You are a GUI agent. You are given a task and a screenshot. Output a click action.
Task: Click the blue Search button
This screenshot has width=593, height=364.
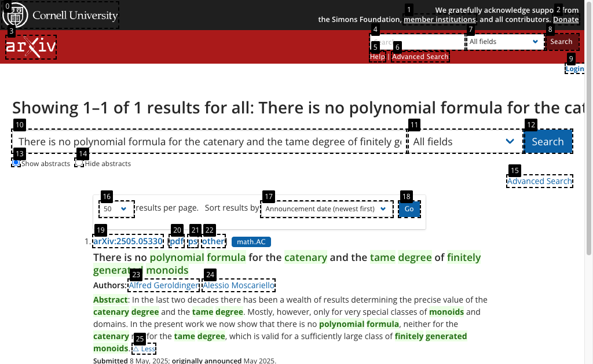coord(548,141)
